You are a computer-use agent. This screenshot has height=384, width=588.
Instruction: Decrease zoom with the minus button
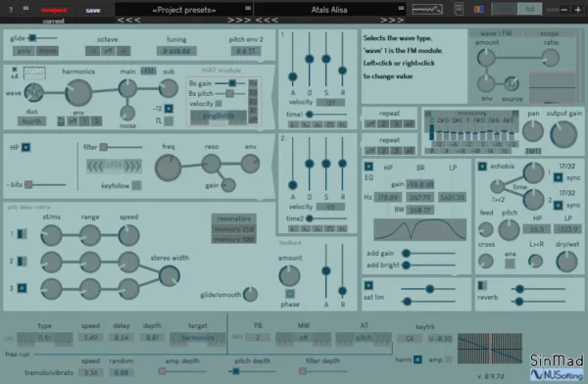point(564,10)
